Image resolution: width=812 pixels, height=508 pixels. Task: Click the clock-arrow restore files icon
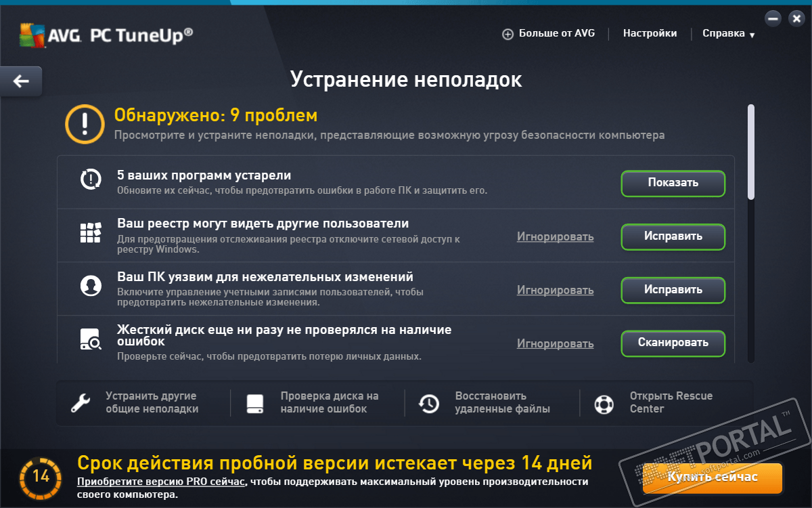click(x=429, y=404)
